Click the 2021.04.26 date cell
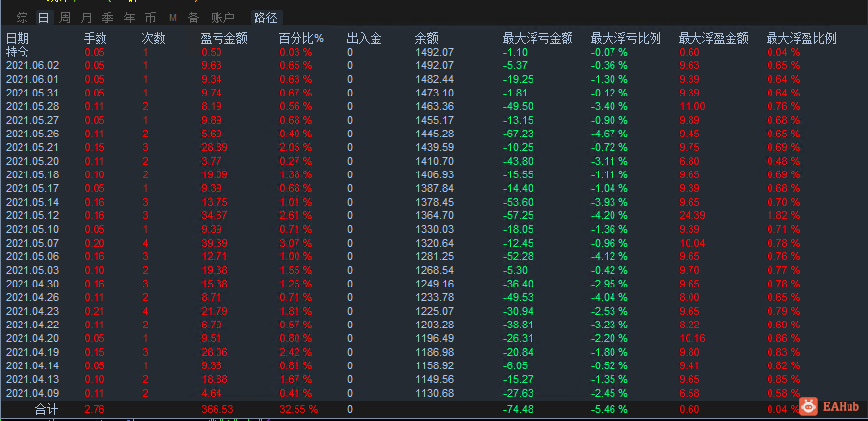This screenshot has width=868, height=421. [31, 297]
